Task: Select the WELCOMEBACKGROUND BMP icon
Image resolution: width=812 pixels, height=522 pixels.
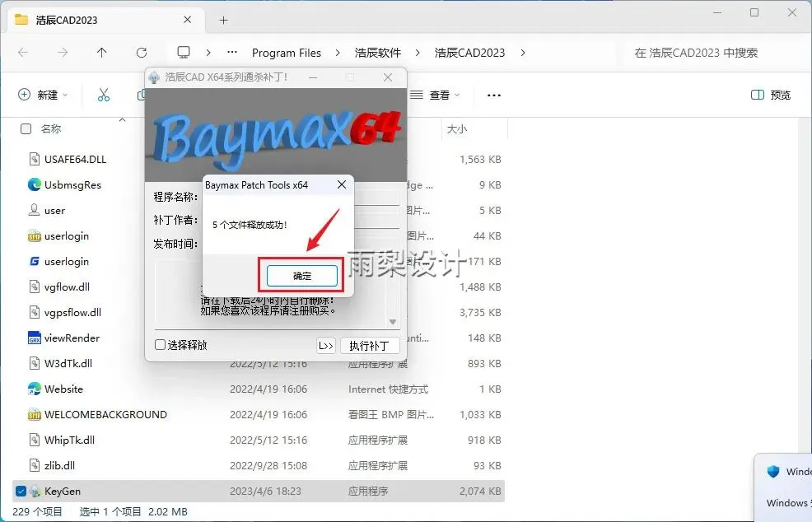Action: (x=35, y=414)
